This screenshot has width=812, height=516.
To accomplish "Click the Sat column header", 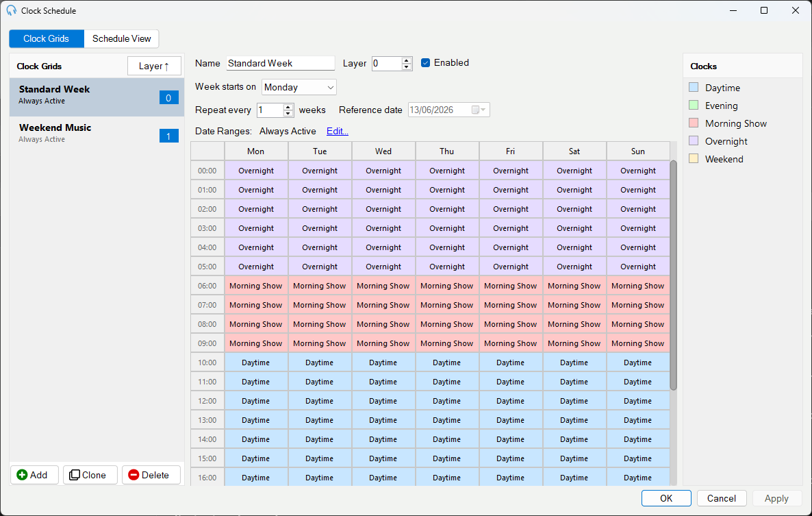I will click(574, 151).
